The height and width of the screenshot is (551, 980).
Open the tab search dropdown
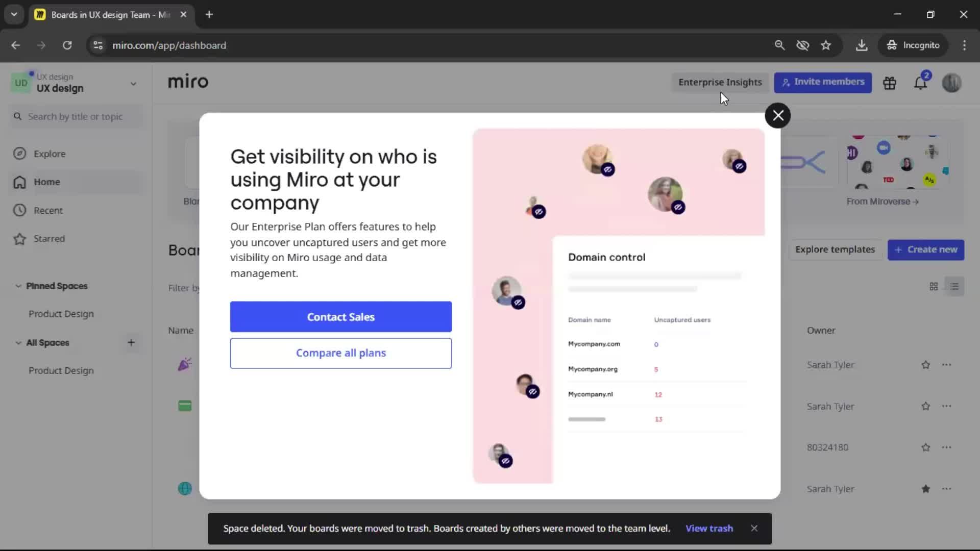14,15
